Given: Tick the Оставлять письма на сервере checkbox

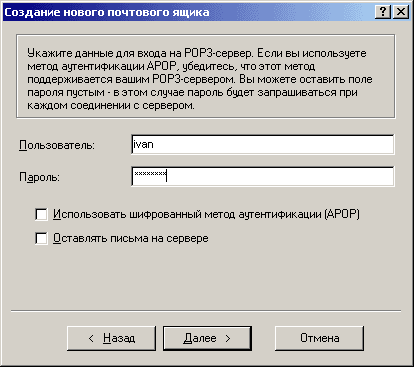Looking at the screenshot, I should click(41, 238).
